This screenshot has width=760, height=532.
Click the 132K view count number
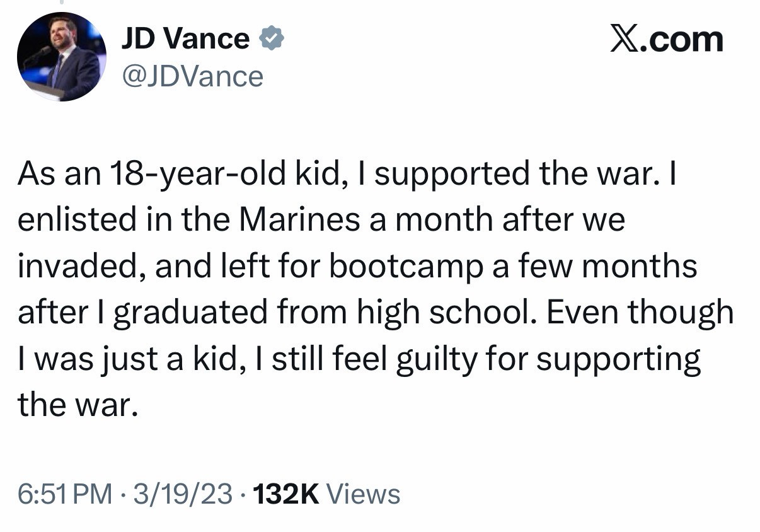285,494
